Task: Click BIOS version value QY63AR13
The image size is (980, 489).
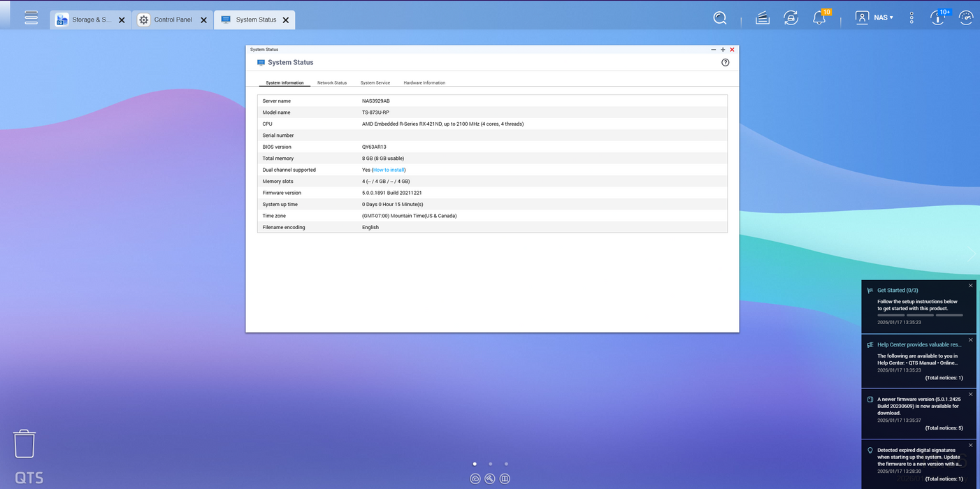Action: (374, 147)
